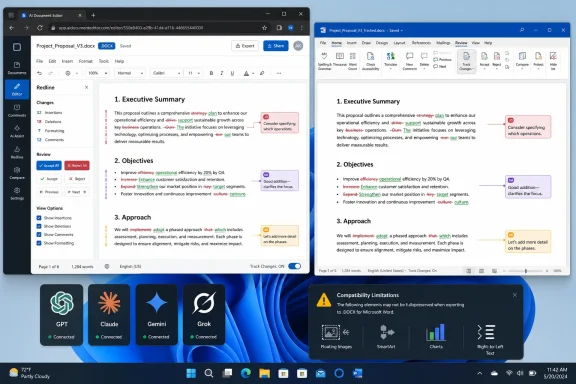Switch to Mailings tab in Word
Image resolution: width=576 pixels, height=384 pixels.
pyautogui.click(x=443, y=43)
